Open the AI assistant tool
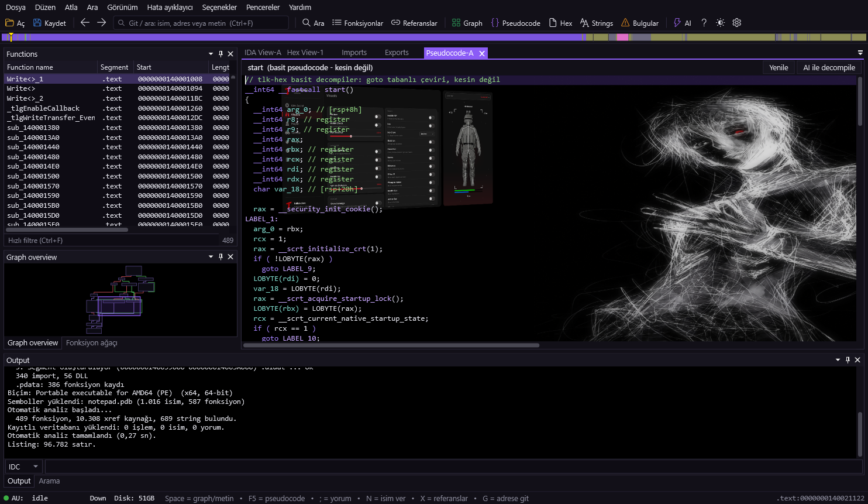The height and width of the screenshot is (504, 868). (682, 23)
